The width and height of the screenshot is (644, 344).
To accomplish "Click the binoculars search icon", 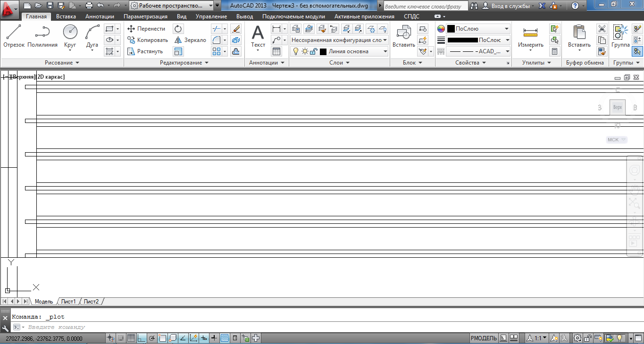I will (474, 6).
